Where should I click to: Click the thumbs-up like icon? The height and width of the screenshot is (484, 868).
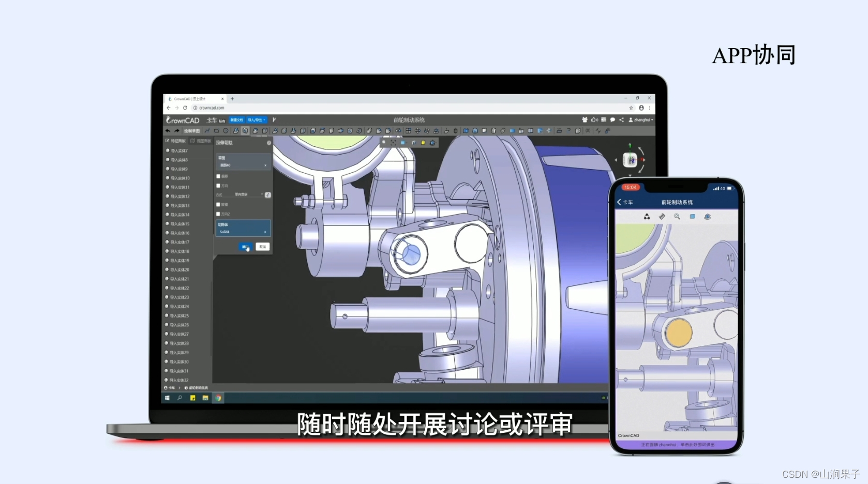point(594,120)
